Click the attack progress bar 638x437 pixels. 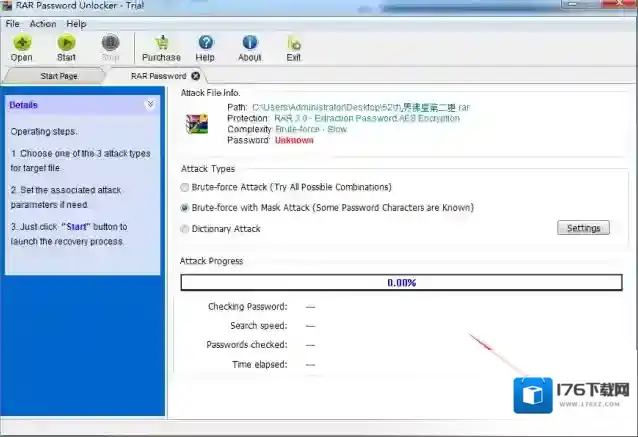tap(400, 282)
